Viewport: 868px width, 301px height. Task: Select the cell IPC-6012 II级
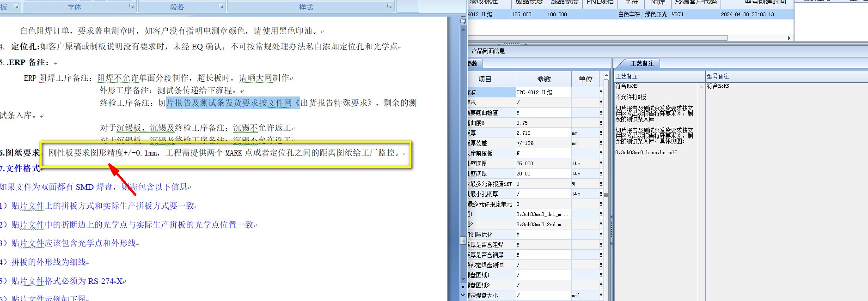pos(544,92)
